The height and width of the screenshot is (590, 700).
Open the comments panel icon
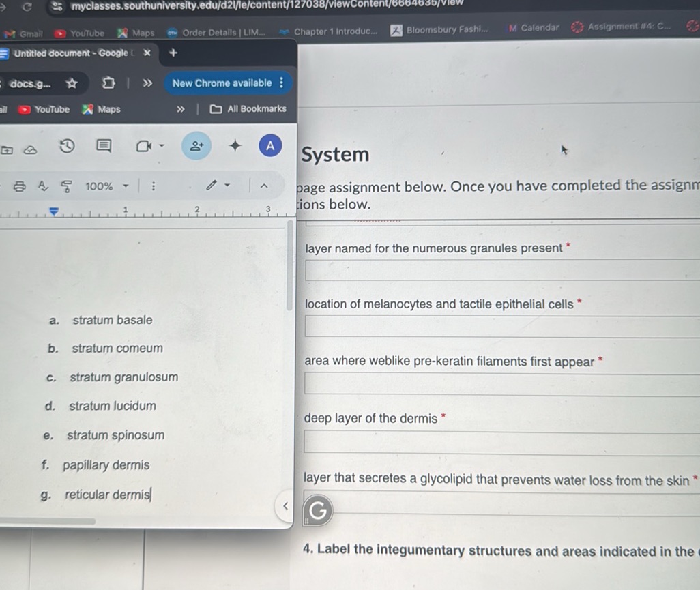(x=103, y=146)
